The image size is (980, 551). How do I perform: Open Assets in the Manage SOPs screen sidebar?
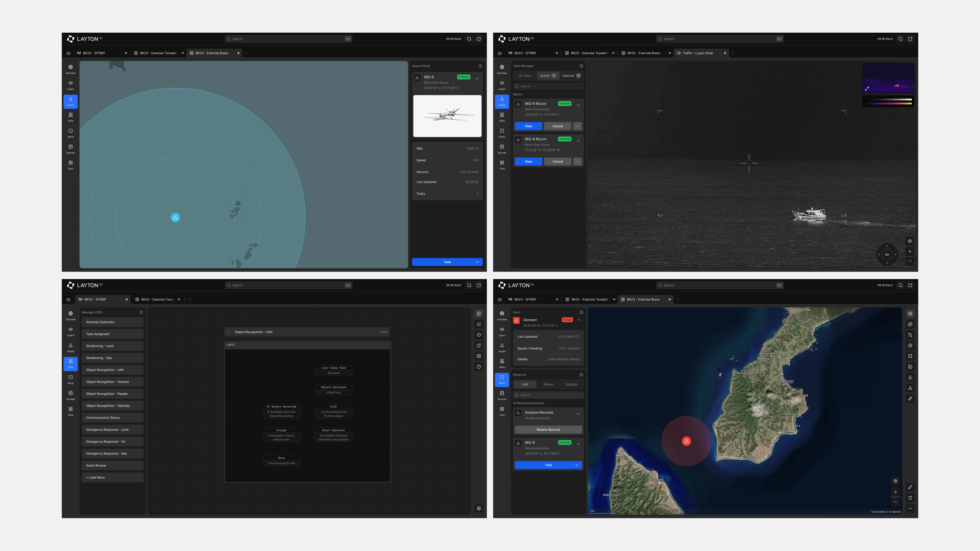pyautogui.click(x=70, y=347)
